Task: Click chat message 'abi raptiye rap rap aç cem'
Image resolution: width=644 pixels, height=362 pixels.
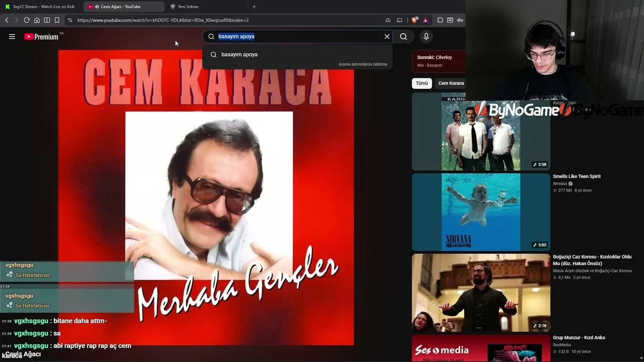Action: pyautogui.click(x=92, y=346)
